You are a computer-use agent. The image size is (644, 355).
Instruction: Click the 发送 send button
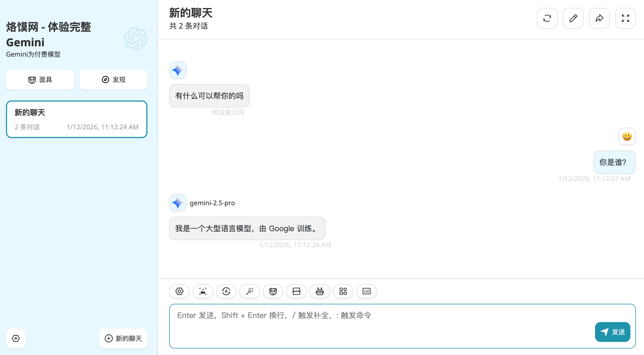click(x=612, y=332)
